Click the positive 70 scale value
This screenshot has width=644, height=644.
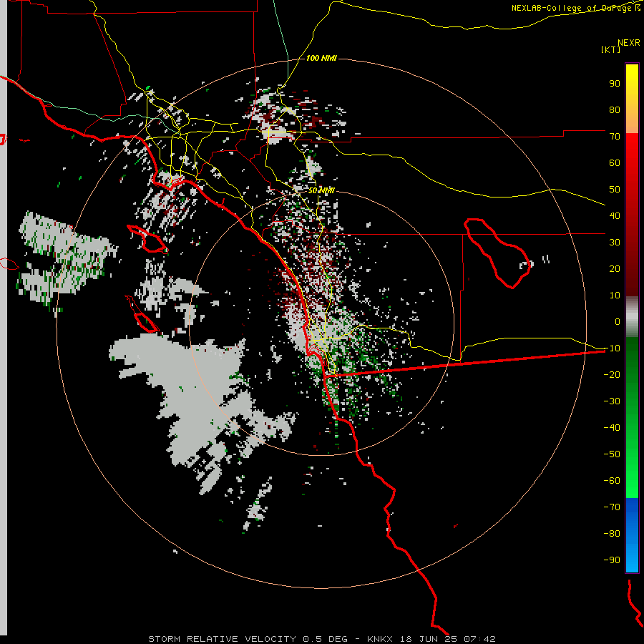coord(615,137)
